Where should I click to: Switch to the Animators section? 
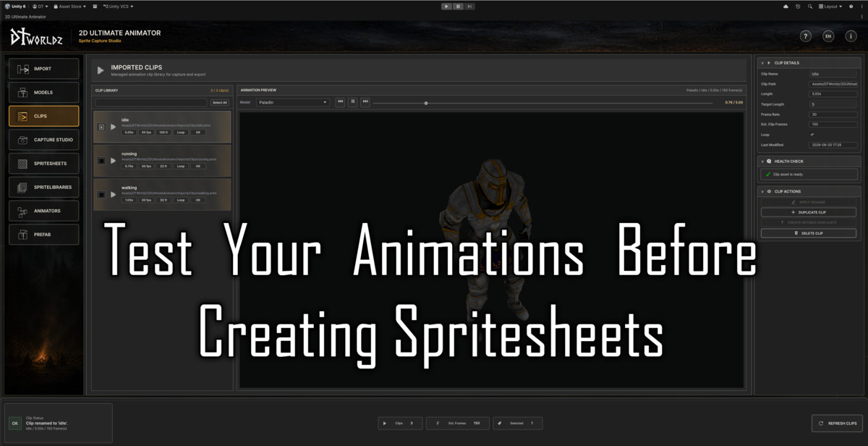pyautogui.click(x=44, y=211)
